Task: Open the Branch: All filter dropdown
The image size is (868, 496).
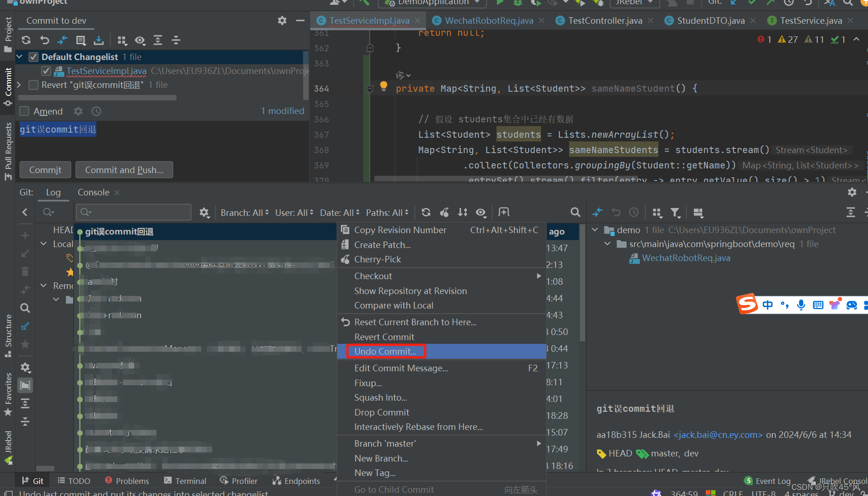Action: pyautogui.click(x=244, y=213)
